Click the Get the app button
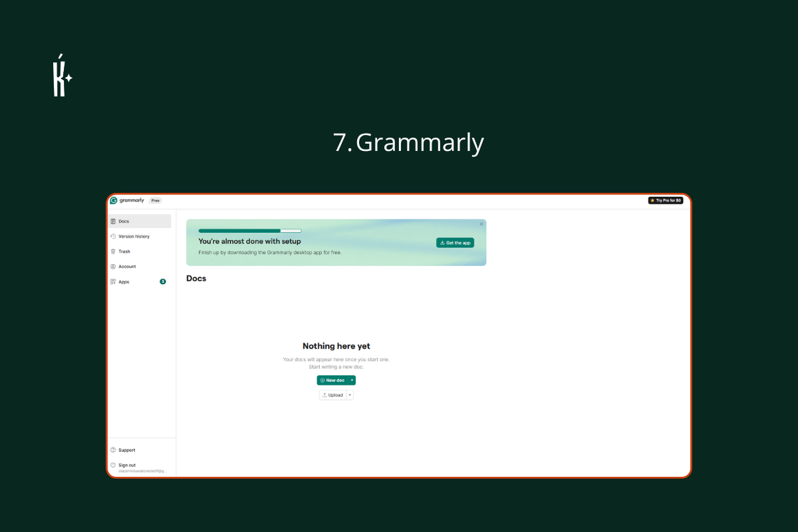This screenshot has height=532, width=798. click(x=455, y=243)
